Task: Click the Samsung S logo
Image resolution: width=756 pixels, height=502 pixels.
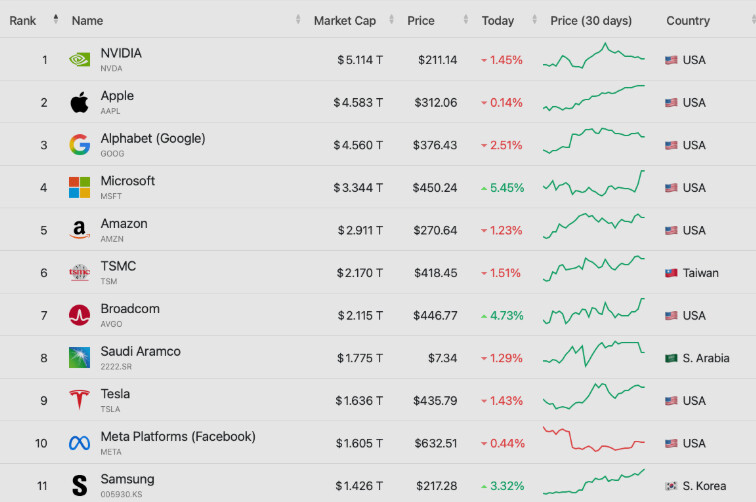Action: (80, 485)
